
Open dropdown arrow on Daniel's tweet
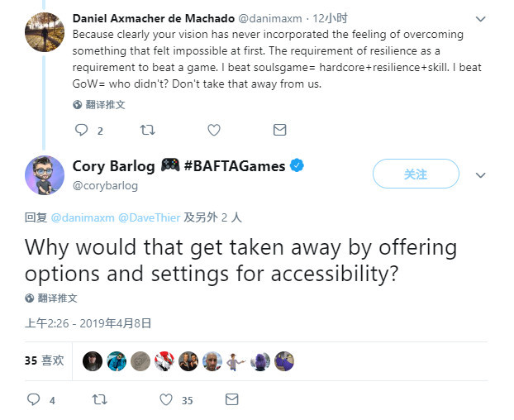pyautogui.click(x=481, y=18)
